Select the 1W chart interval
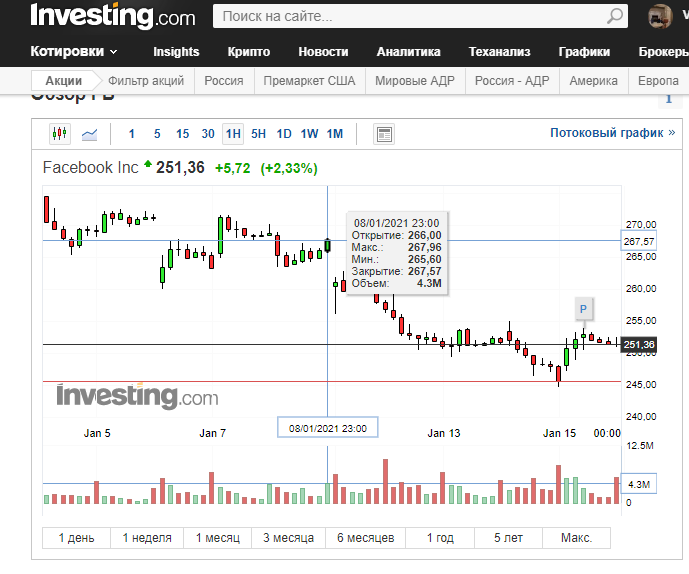The height and width of the screenshot is (574, 689). pos(309,134)
